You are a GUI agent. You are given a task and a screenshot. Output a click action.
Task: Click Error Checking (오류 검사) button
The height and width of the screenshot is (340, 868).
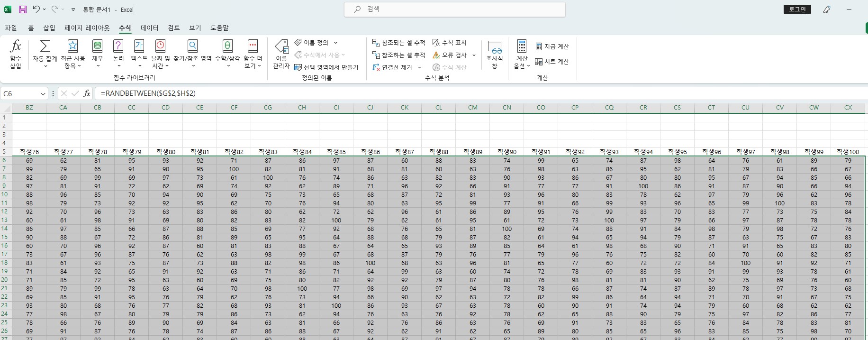pyautogui.click(x=450, y=55)
